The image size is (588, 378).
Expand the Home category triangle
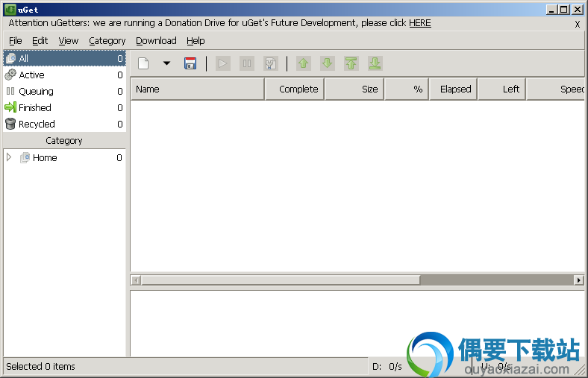[9, 157]
